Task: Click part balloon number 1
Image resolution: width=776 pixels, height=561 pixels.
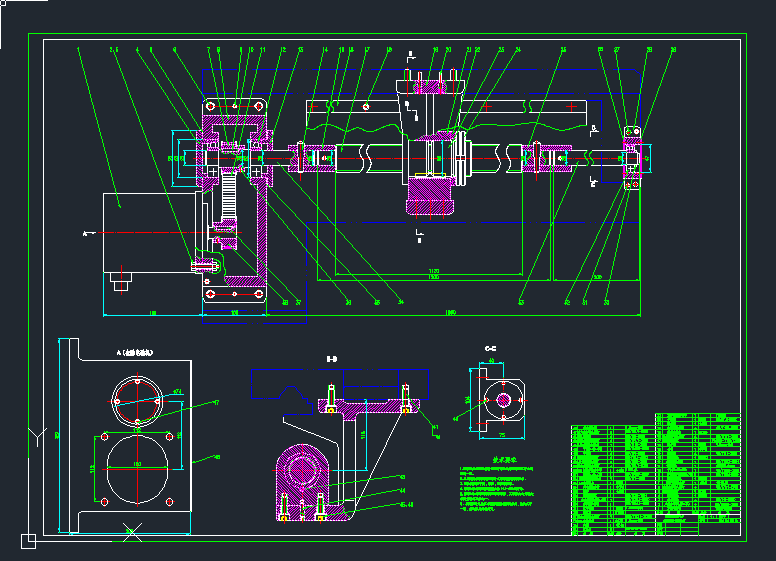Action: (78, 49)
